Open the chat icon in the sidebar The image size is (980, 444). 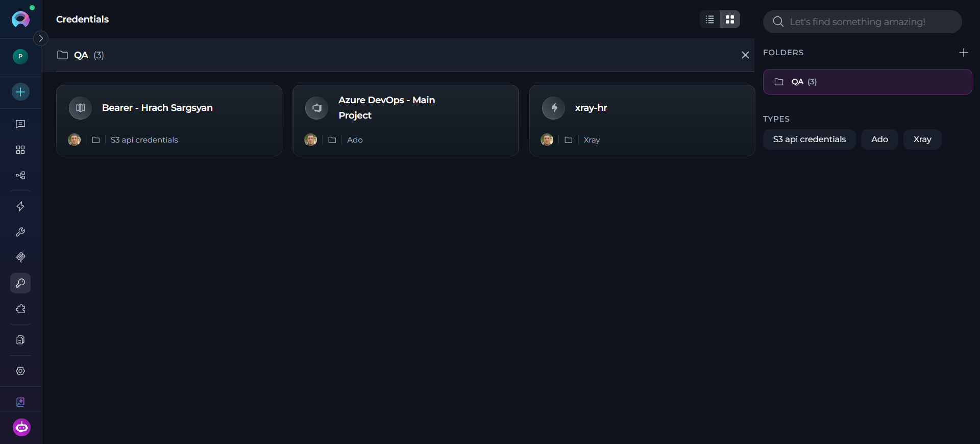tap(20, 124)
